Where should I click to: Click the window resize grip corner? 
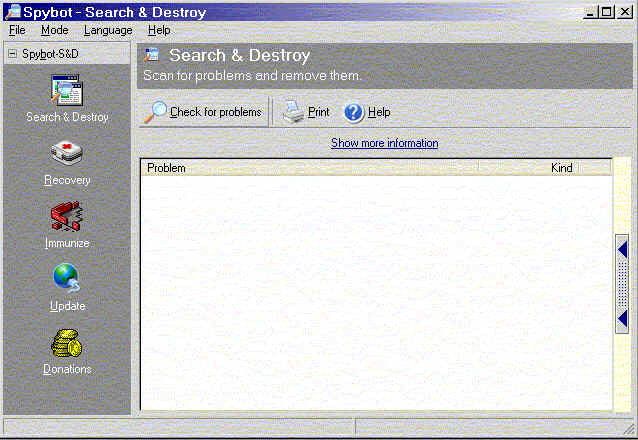630,429
